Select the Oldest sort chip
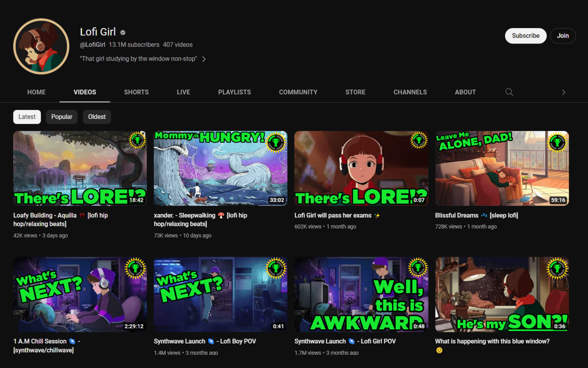588x368 pixels. pyautogui.click(x=97, y=117)
